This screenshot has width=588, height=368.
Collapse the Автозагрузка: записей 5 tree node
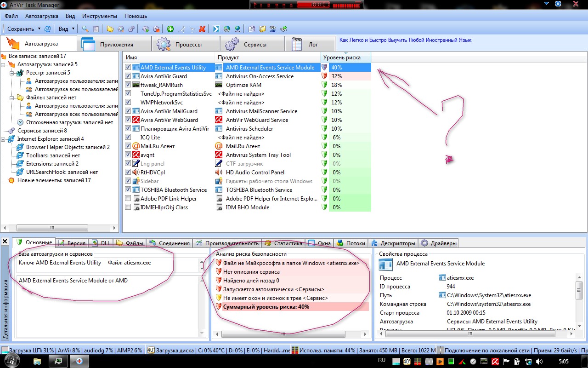4,64
